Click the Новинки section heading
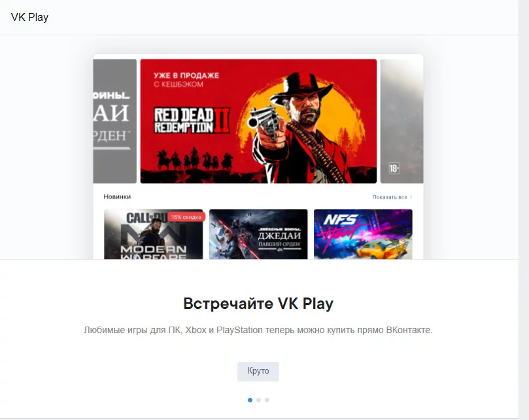This screenshot has height=420, width=529. point(117,197)
